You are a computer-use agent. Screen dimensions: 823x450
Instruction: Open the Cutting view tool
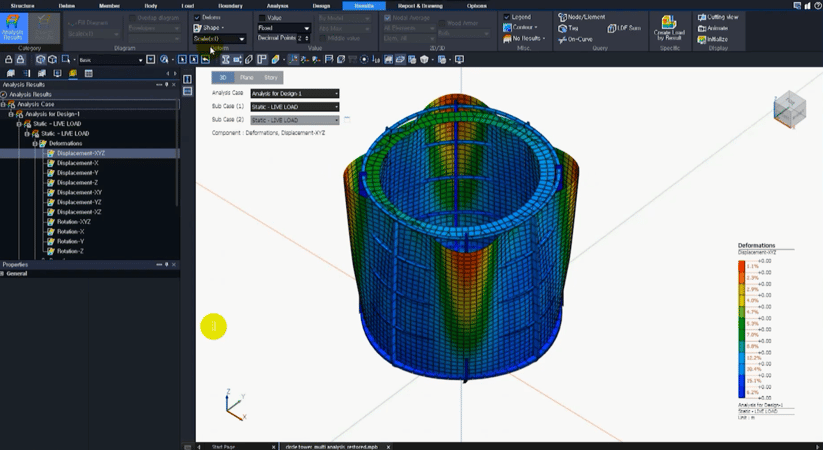[x=717, y=17]
